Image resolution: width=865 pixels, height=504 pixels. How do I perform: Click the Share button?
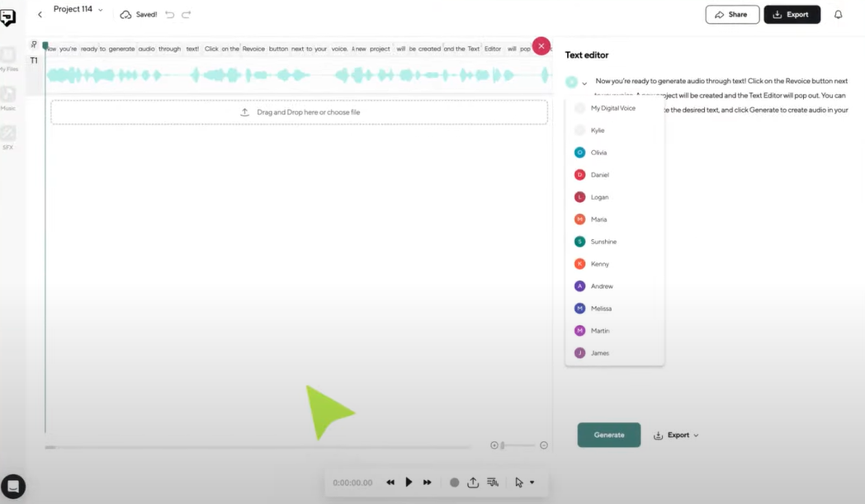[731, 14]
